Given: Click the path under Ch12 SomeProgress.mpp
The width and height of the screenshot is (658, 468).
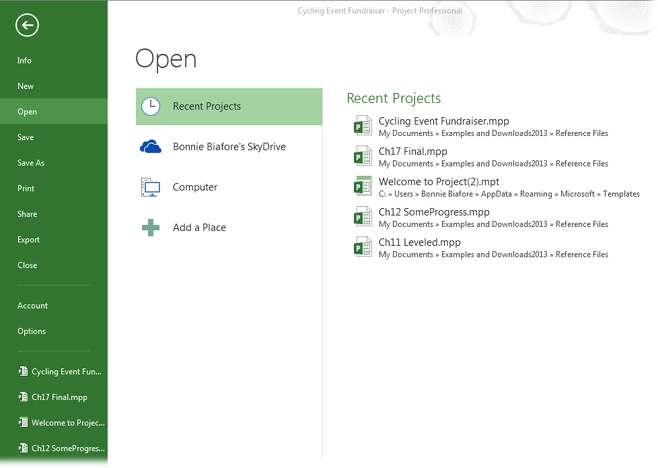Looking at the screenshot, I should 493,224.
